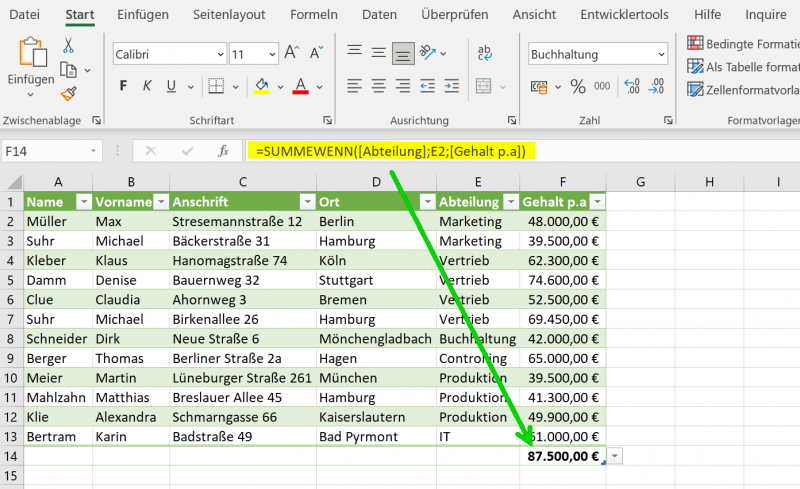The image size is (800, 489).
Task: Align cell content right
Action: (403, 86)
